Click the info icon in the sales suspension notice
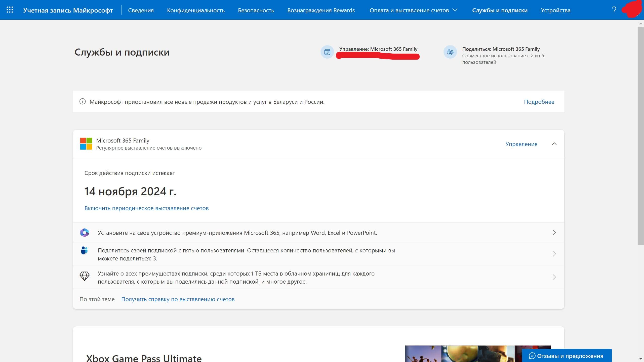 82,102
